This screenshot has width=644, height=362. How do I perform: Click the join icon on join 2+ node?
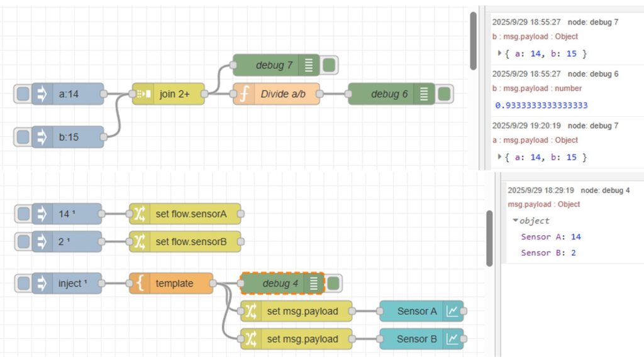pyautogui.click(x=143, y=94)
